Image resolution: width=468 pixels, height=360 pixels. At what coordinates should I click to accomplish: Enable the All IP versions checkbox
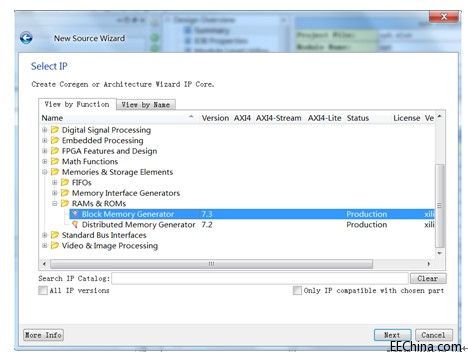pyautogui.click(x=43, y=290)
